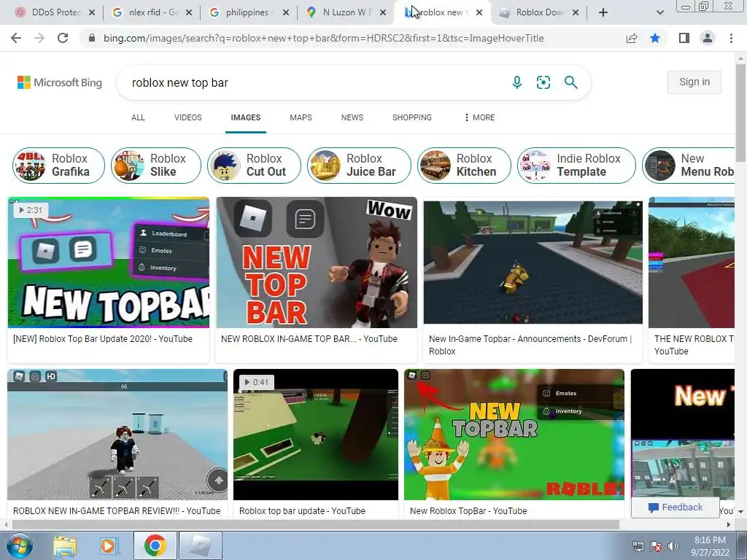The image size is (747, 560).
Task: Close the DDoS Protection tab
Action: click(92, 12)
